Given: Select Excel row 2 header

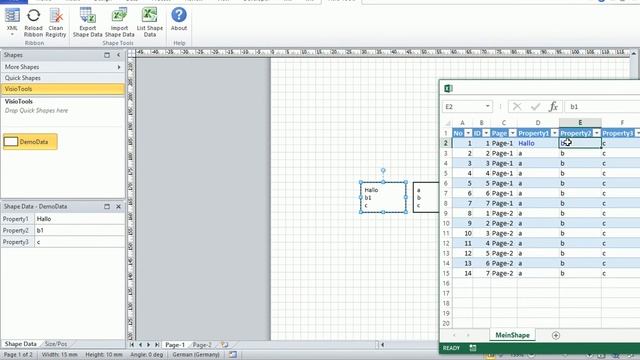Looking at the screenshot, I should [x=446, y=143].
